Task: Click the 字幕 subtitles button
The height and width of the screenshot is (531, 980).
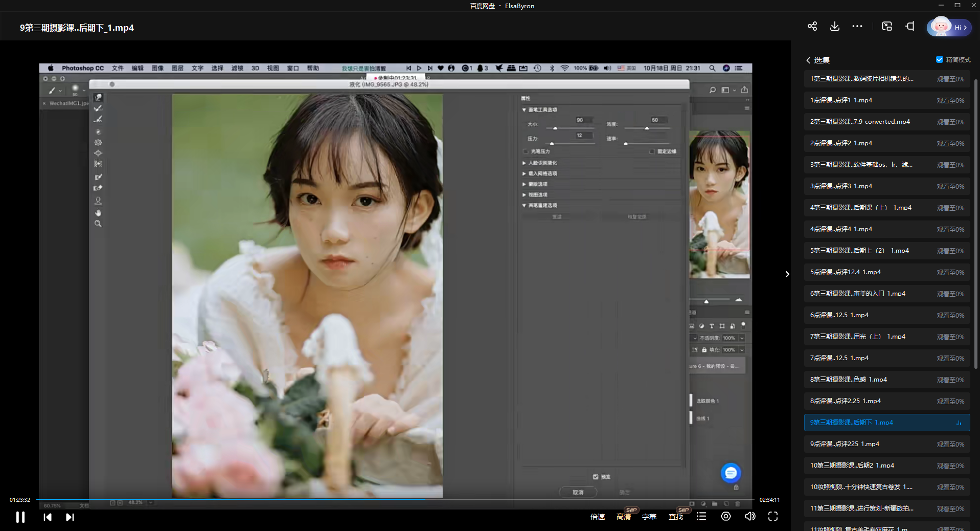Action: coord(649,517)
